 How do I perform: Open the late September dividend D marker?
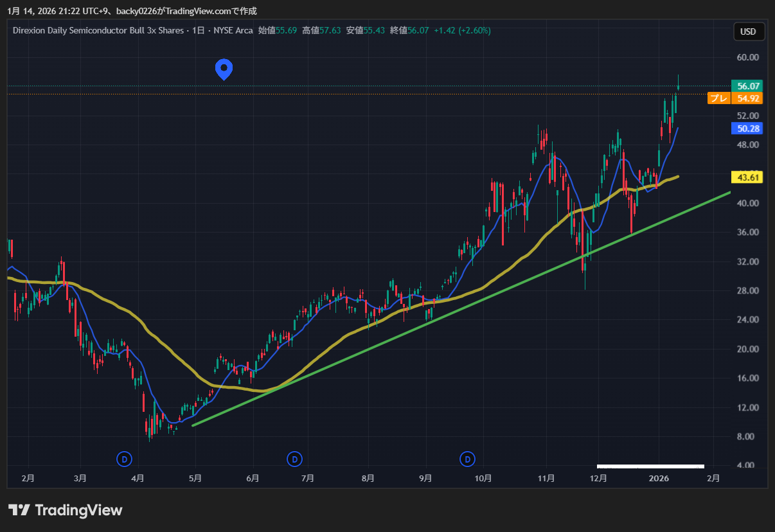(x=468, y=459)
